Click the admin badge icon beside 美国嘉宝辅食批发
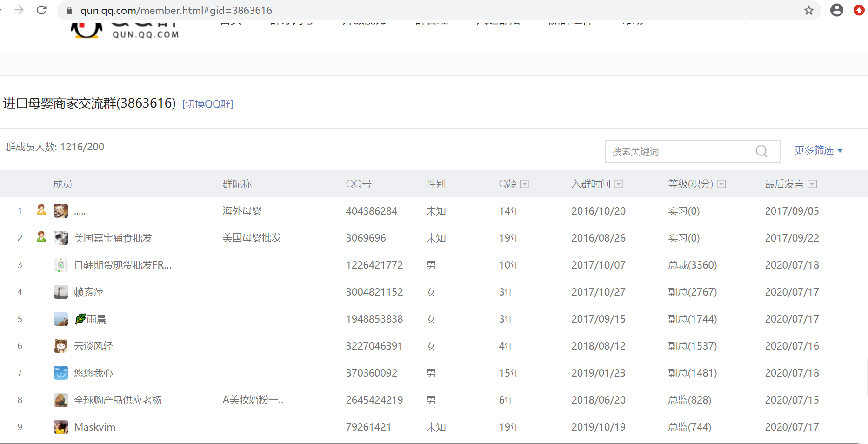 (x=41, y=237)
